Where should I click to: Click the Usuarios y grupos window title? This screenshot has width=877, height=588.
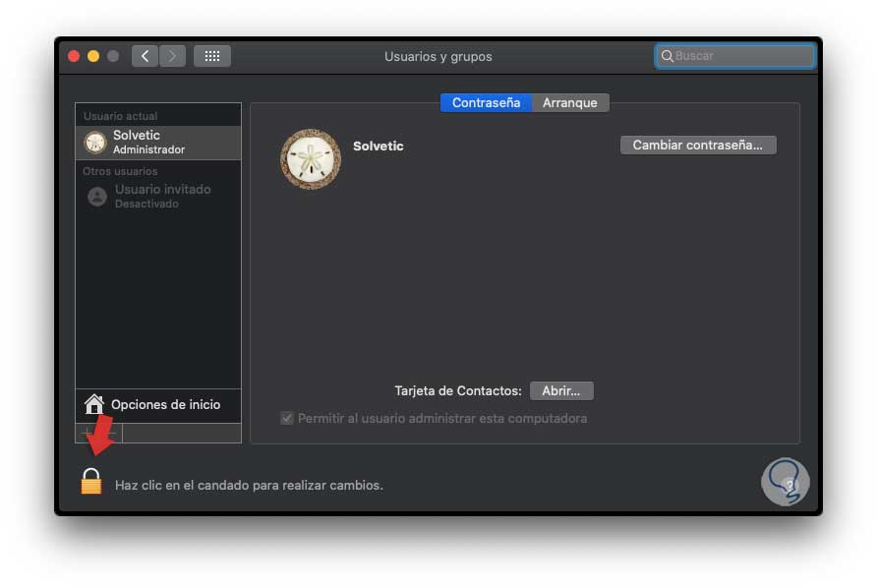(438, 56)
